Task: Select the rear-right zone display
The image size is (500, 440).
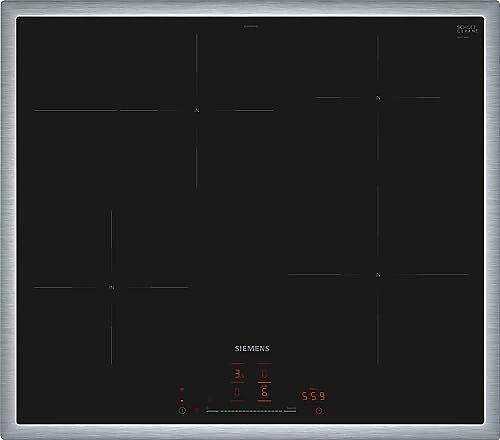Action: click(264, 374)
